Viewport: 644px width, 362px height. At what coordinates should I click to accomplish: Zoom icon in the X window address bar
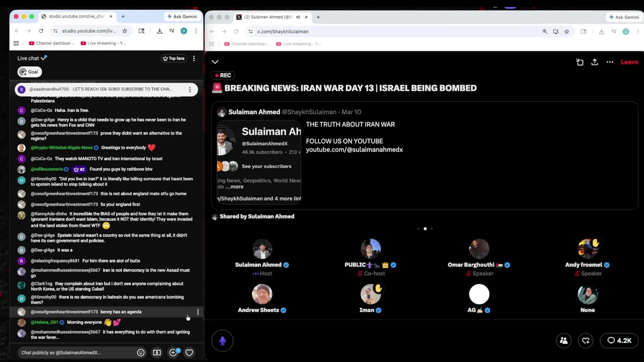(545, 31)
